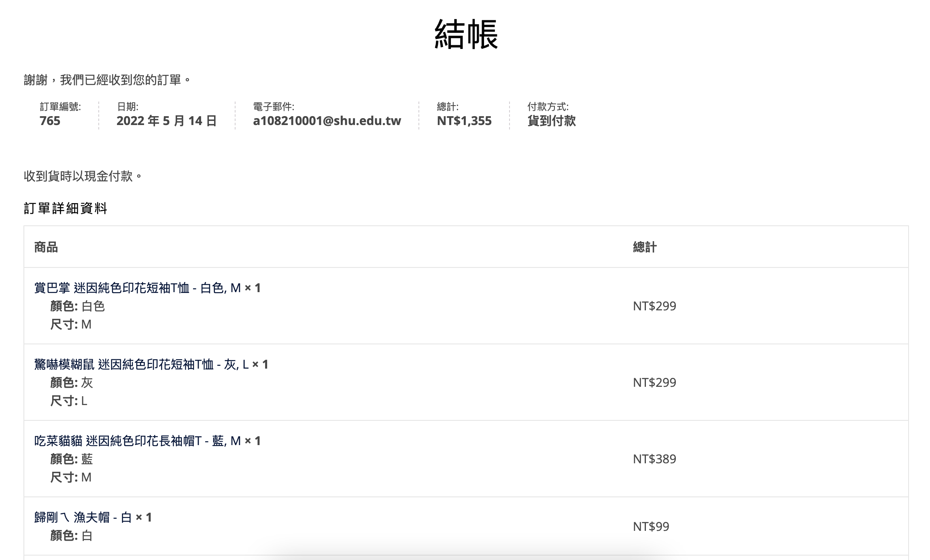Click the NT$99 price for the bucket hat
The height and width of the screenshot is (560, 930).
click(651, 526)
